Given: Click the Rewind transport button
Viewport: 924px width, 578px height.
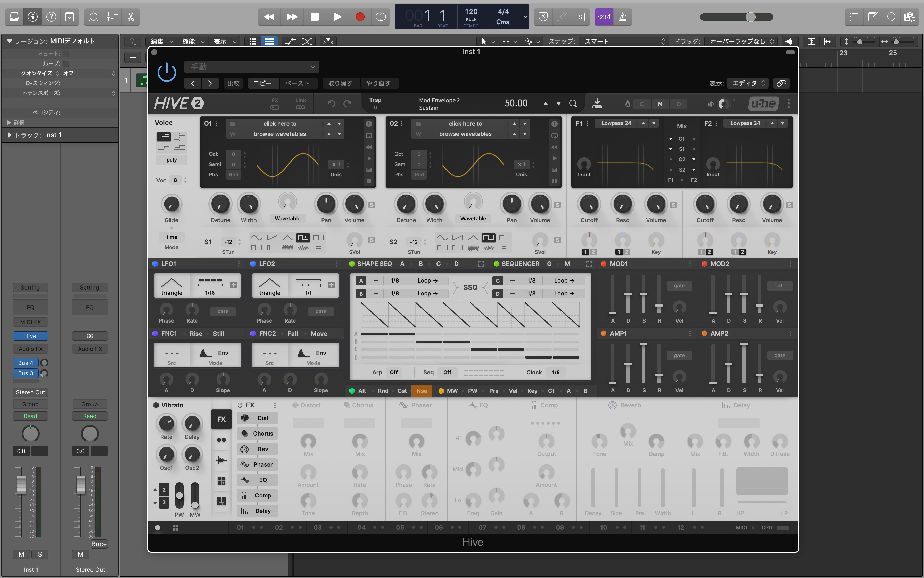Looking at the screenshot, I should click(269, 17).
